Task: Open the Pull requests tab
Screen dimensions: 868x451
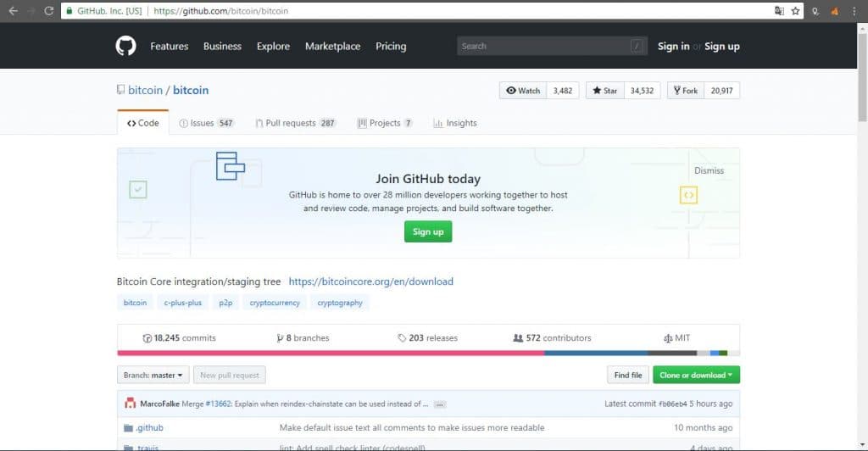Action: pos(296,123)
